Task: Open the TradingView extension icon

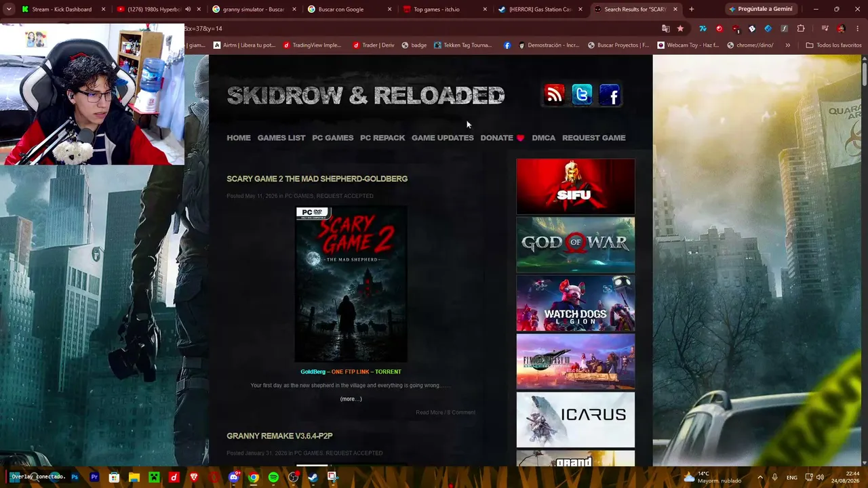Action: [x=703, y=28]
